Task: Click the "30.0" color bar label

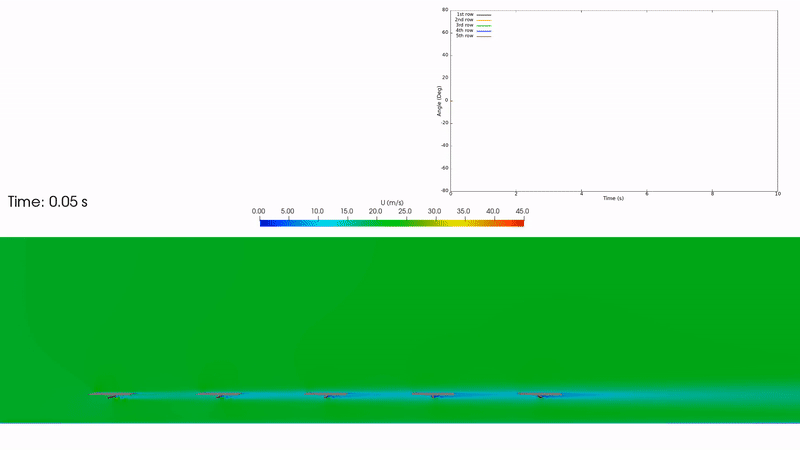Action: pyautogui.click(x=434, y=211)
